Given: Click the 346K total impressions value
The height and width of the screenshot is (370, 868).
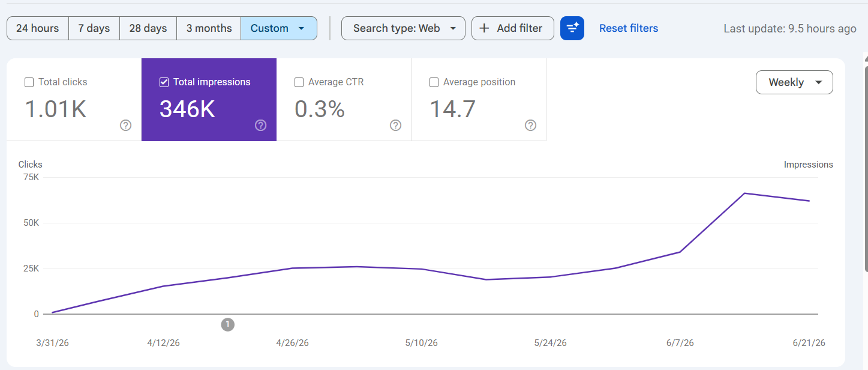Looking at the screenshot, I should pos(187,109).
